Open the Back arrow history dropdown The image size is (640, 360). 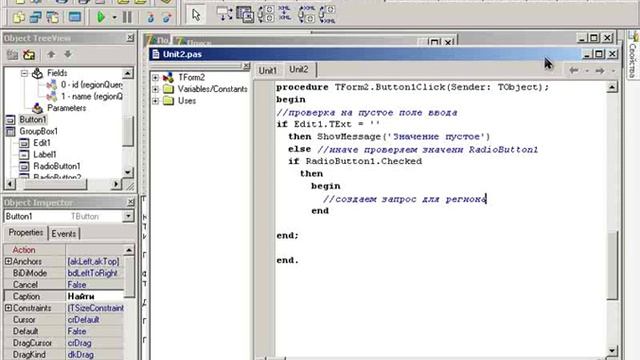(587, 71)
